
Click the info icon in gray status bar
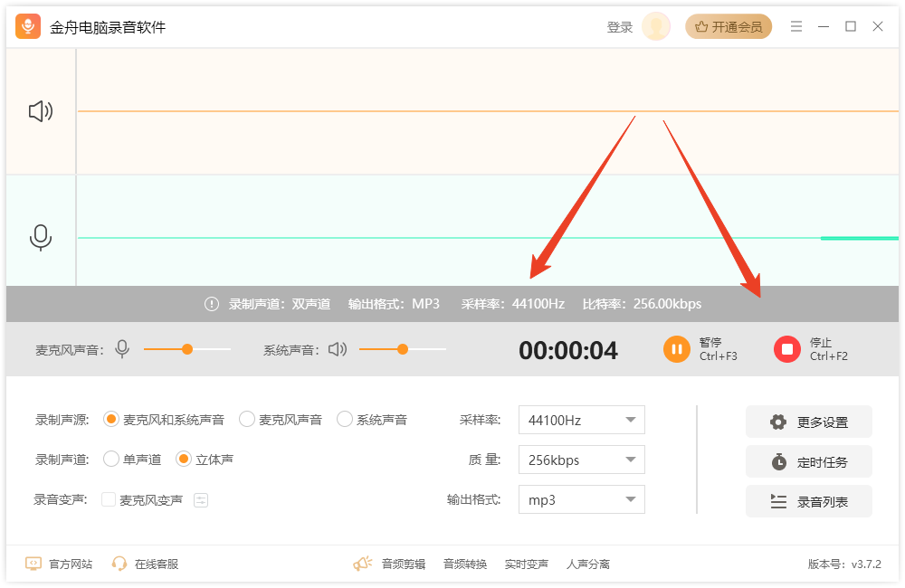tap(212, 304)
